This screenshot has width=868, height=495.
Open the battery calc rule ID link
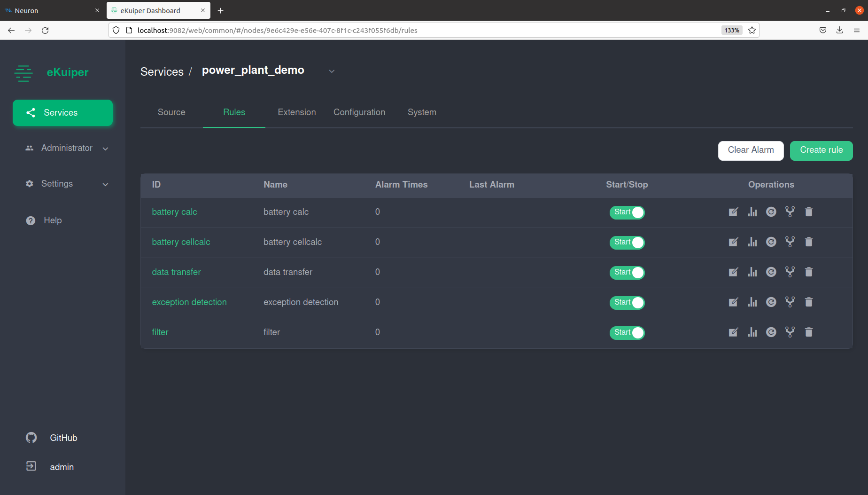174,212
